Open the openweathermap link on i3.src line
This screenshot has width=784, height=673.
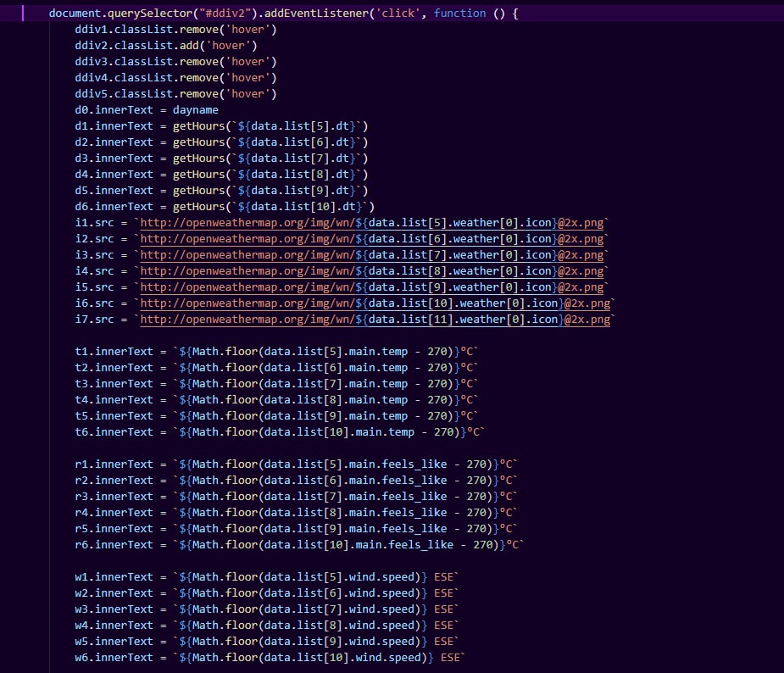click(x=372, y=254)
